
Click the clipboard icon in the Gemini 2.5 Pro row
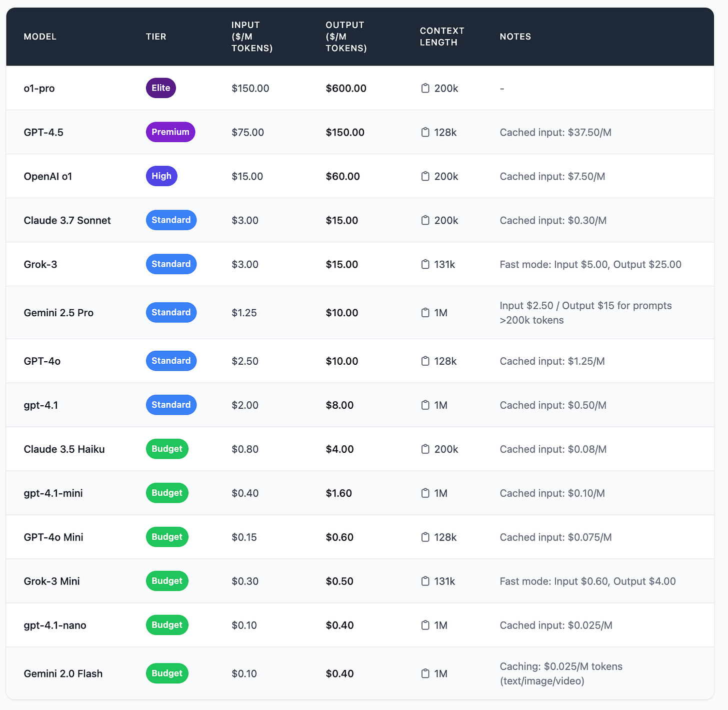[425, 313]
